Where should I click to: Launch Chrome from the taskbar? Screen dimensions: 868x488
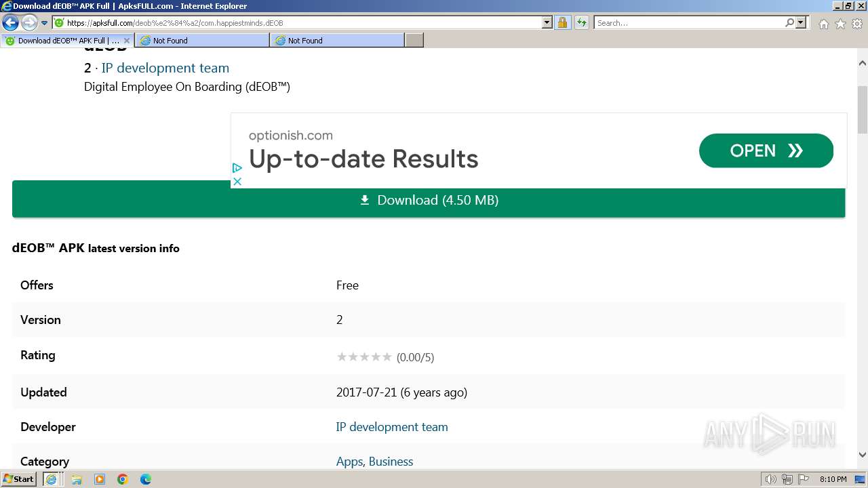123,479
